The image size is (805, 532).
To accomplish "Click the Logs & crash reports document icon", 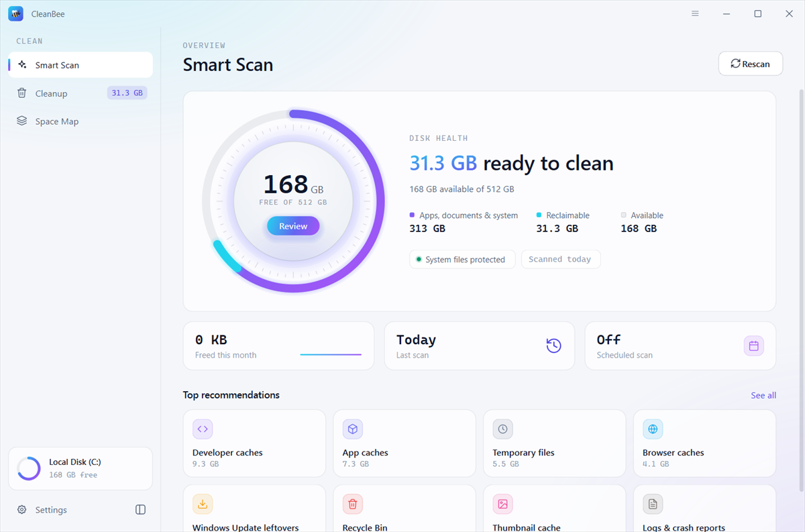I will [653, 504].
